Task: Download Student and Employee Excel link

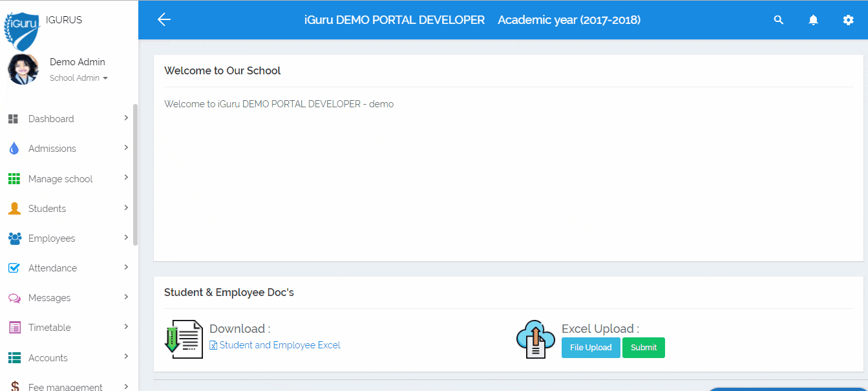Action: [280, 345]
